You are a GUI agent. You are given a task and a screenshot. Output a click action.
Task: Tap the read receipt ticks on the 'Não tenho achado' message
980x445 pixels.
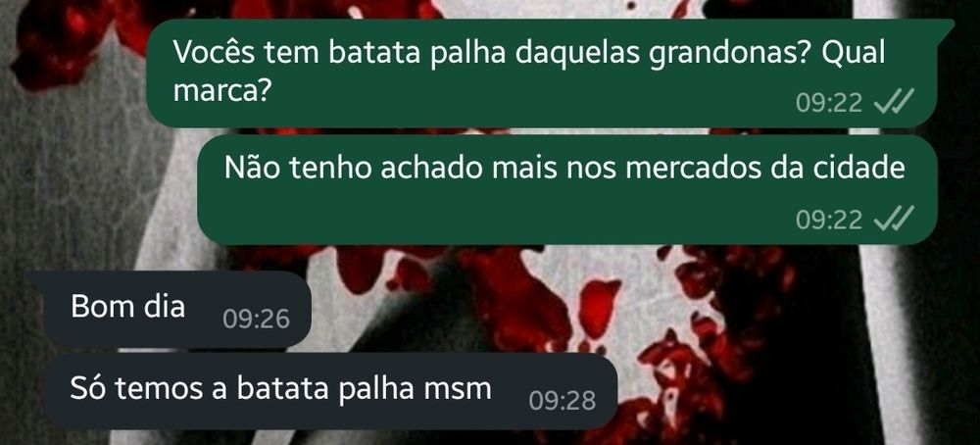click(895, 219)
